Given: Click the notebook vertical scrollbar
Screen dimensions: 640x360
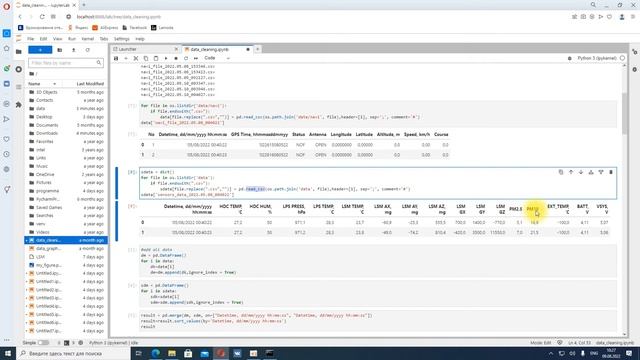Looking at the screenshot, I should 624,113.
